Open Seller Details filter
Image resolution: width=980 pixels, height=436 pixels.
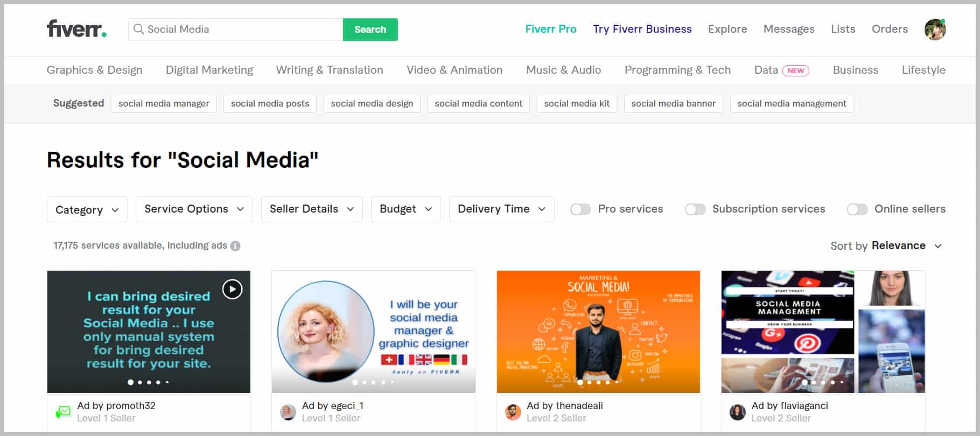click(x=312, y=209)
